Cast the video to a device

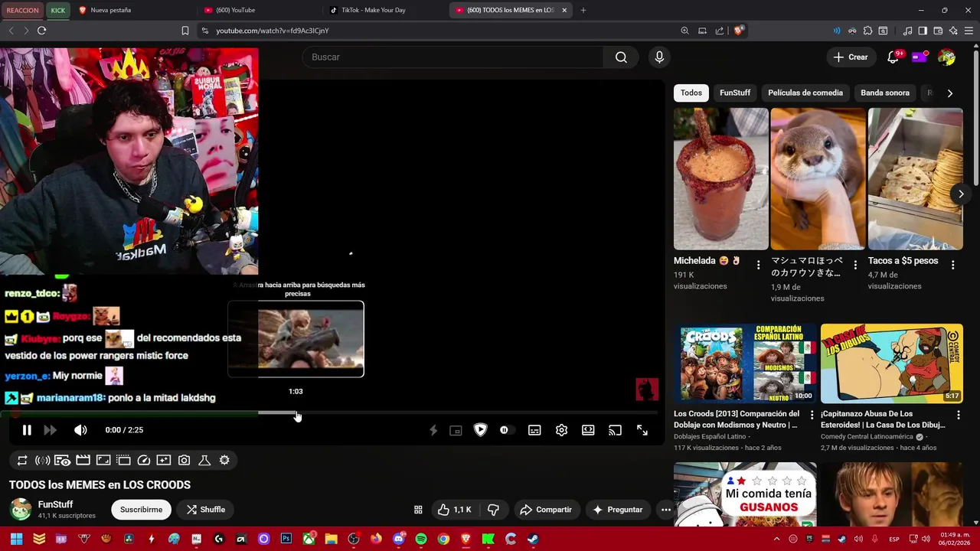coord(615,430)
